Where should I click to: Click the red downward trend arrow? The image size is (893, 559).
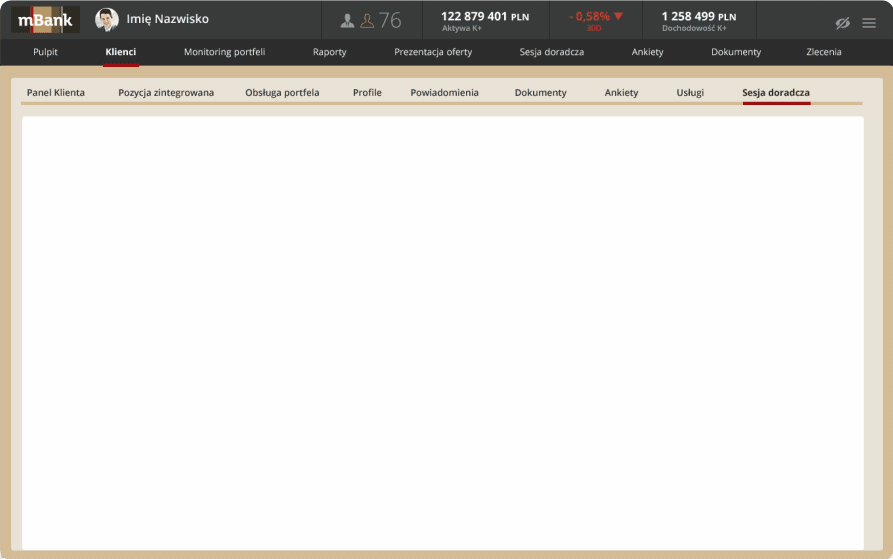coord(618,16)
